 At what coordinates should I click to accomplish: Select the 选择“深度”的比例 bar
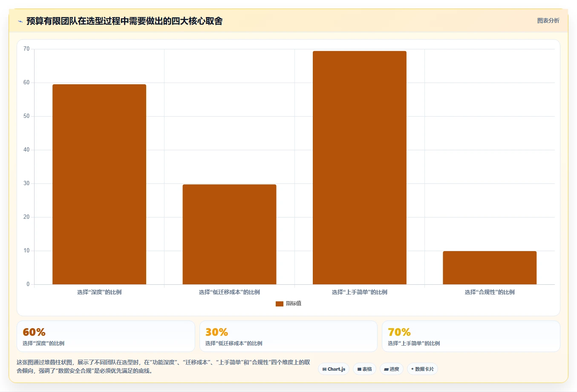coord(99,184)
